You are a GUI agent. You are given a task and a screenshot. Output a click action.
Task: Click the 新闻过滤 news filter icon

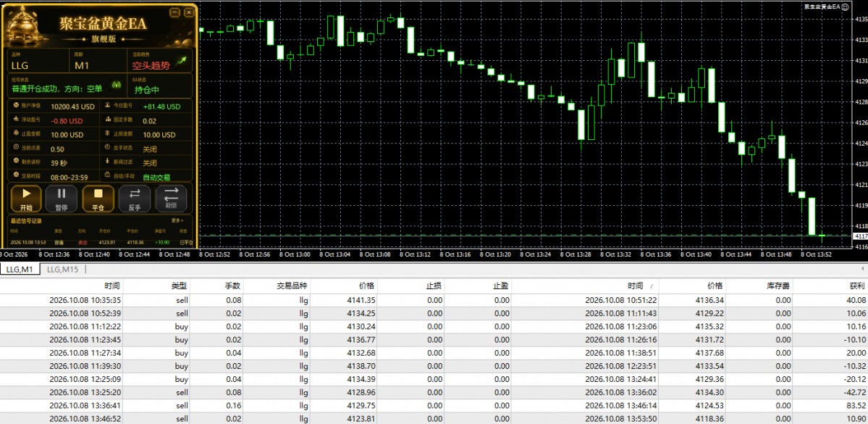click(107, 162)
